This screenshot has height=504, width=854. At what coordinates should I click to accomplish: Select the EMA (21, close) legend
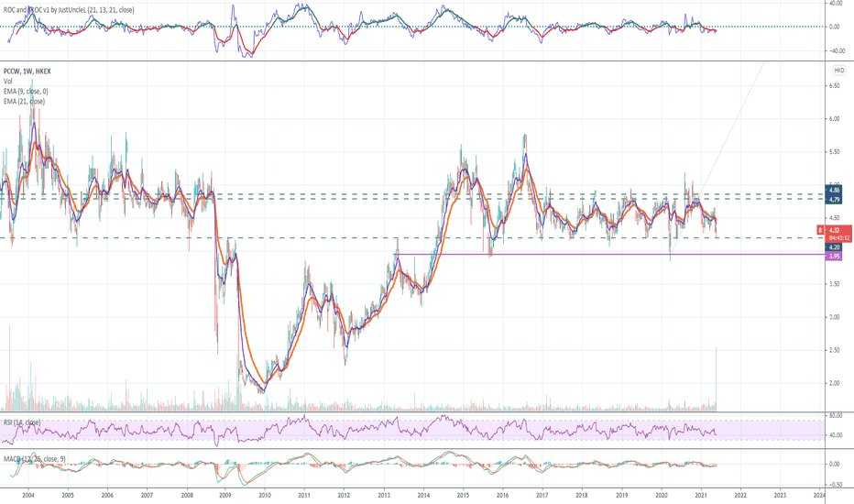(x=24, y=102)
